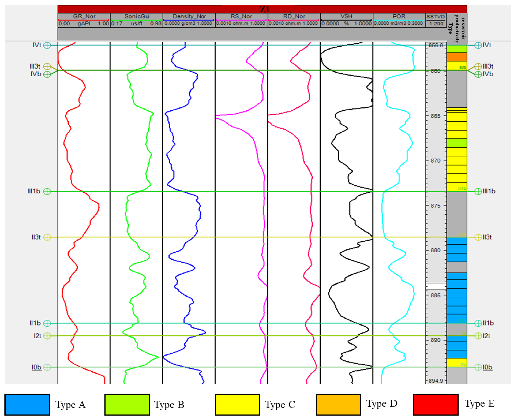Click the left IVt well-top marker icon
Screen dimensions: 516x420
(47, 45)
